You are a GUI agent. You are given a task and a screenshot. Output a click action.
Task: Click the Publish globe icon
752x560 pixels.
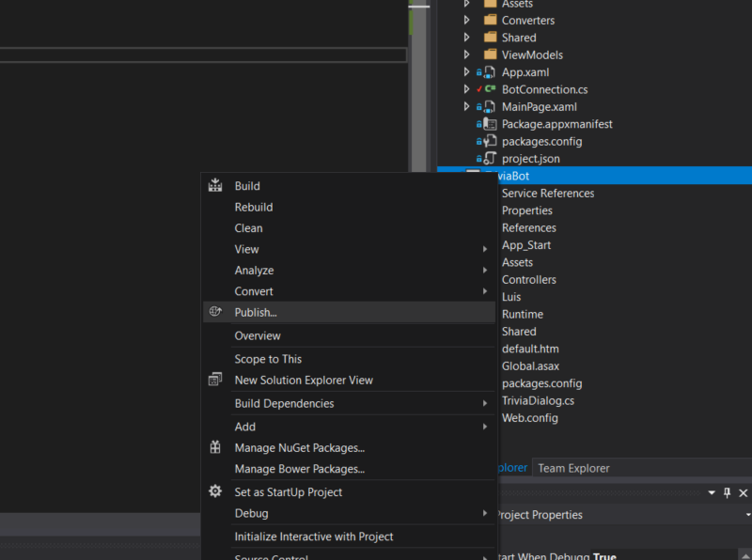(x=215, y=312)
